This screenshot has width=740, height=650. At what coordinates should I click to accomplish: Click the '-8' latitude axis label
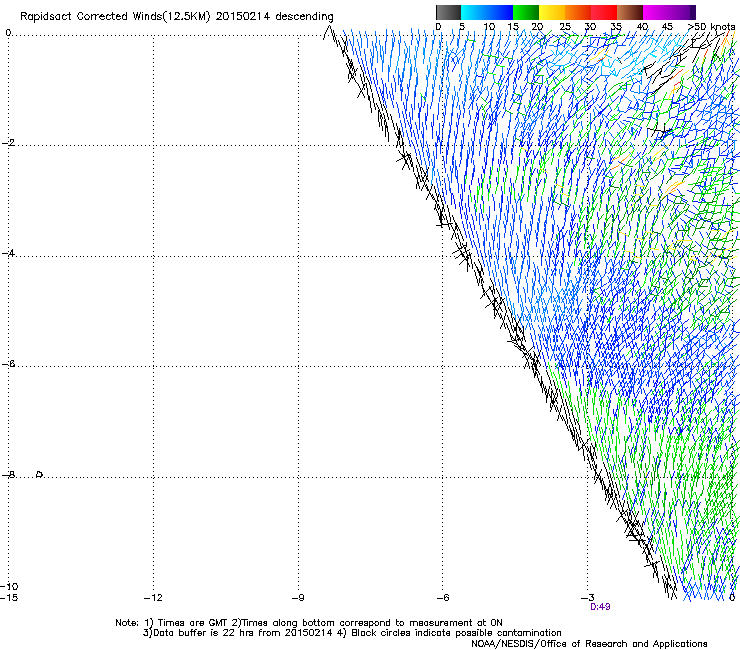(x=8, y=474)
